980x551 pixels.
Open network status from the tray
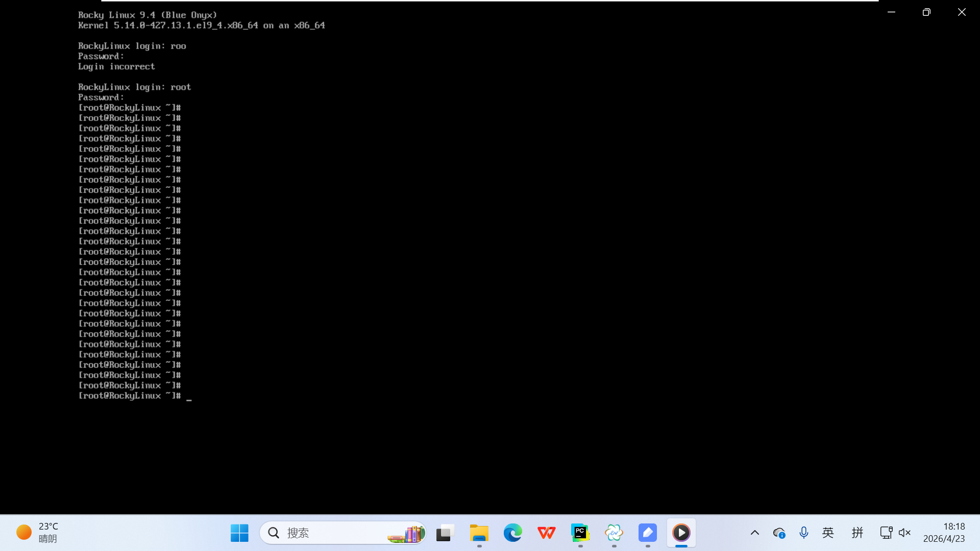pyautogui.click(x=886, y=533)
